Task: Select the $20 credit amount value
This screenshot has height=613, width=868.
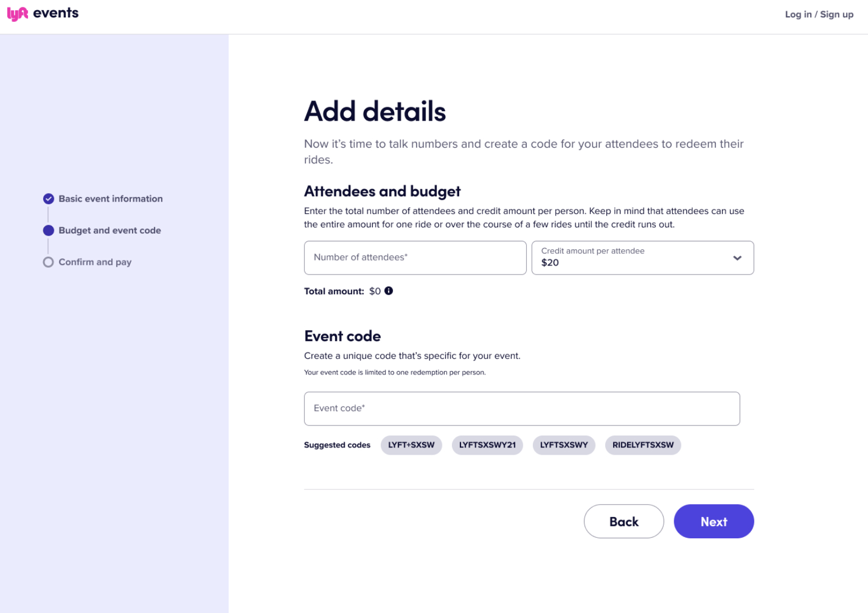Action: pyautogui.click(x=550, y=263)
